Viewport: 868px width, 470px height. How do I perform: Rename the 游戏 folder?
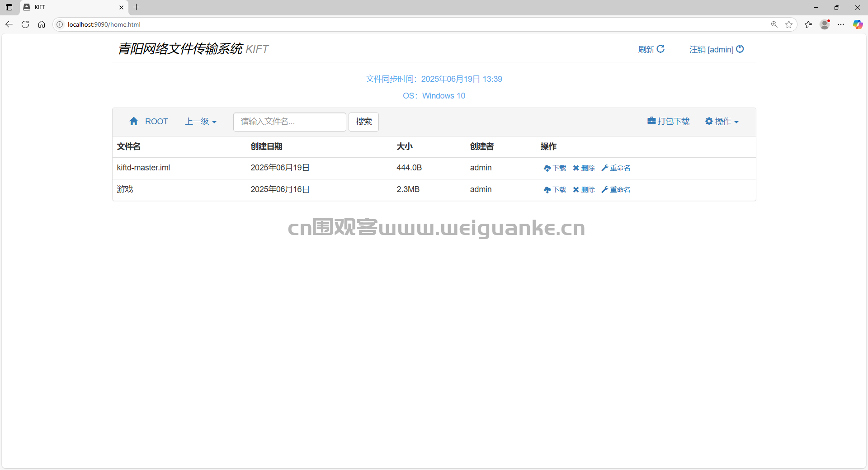616,190
